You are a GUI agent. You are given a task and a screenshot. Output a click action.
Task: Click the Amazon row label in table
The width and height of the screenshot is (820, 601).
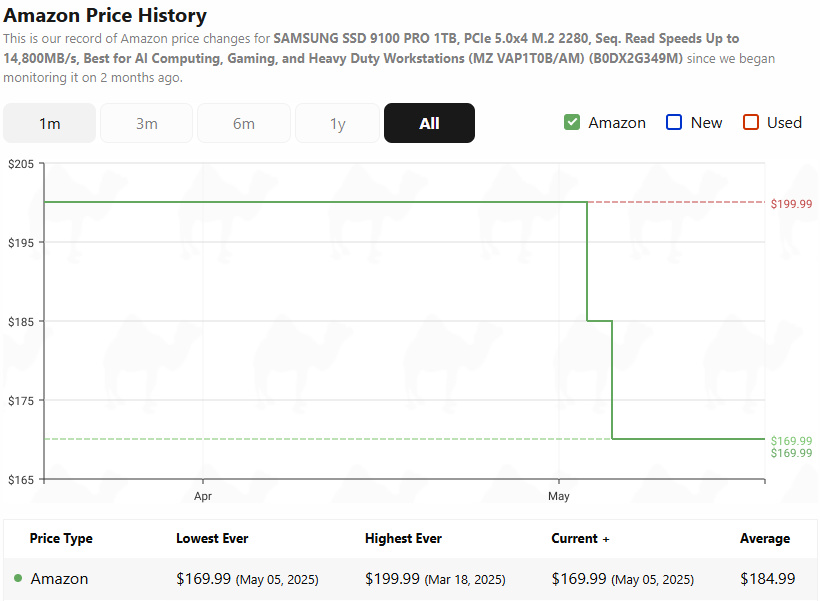click(59, 579)
